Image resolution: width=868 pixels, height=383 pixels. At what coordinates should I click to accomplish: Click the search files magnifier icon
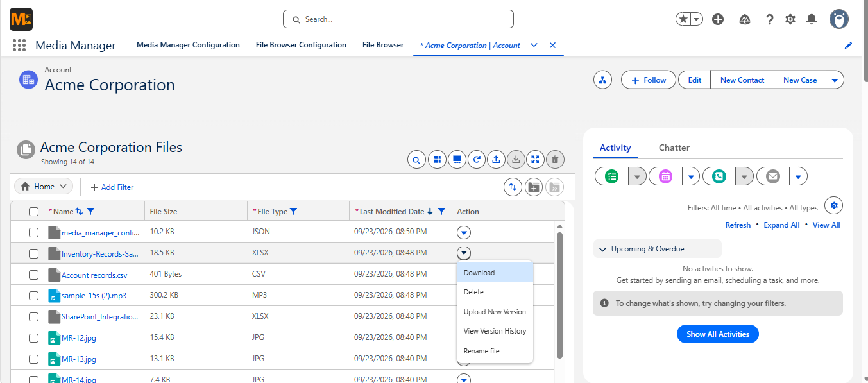tap(416, 160)
